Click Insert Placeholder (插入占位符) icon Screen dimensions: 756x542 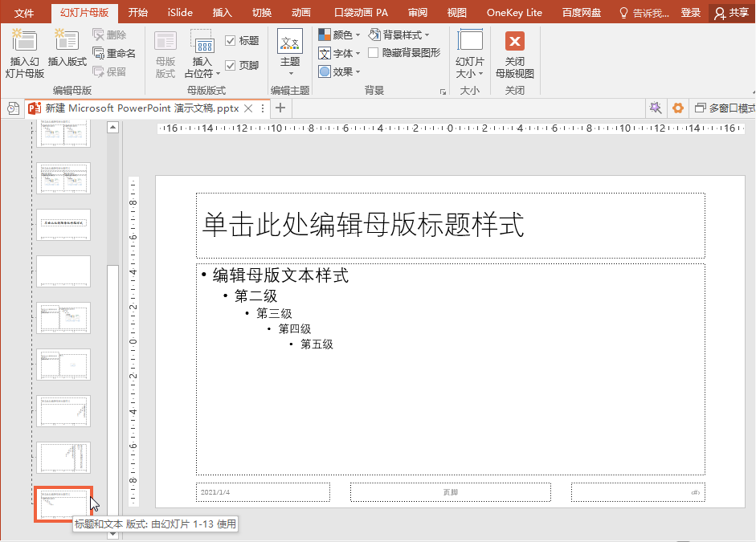[x=202, y=42]
